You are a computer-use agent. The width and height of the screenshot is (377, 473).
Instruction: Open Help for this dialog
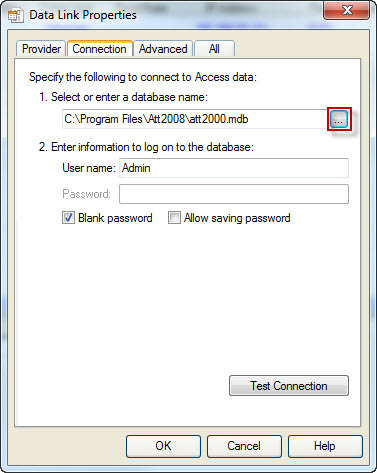pyautogui.click(x=325, y=446)
